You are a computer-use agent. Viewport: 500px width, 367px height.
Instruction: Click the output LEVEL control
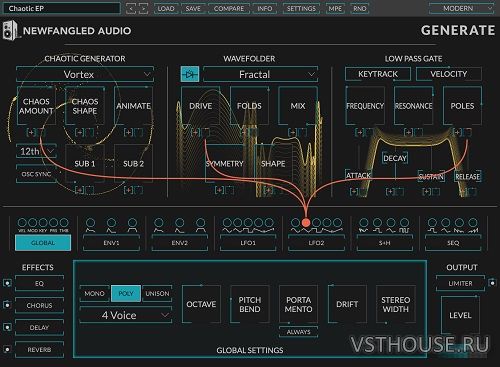pos(460,315)
